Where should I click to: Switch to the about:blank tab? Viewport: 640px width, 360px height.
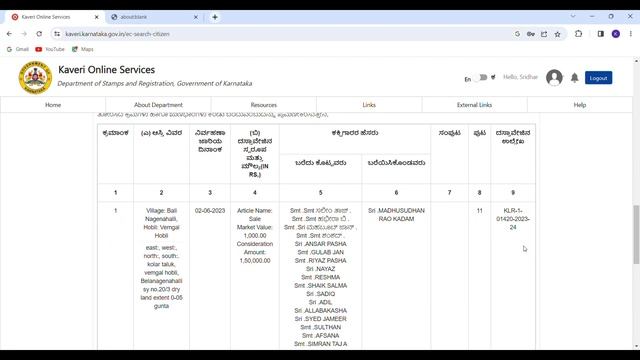tap(154, 17)
